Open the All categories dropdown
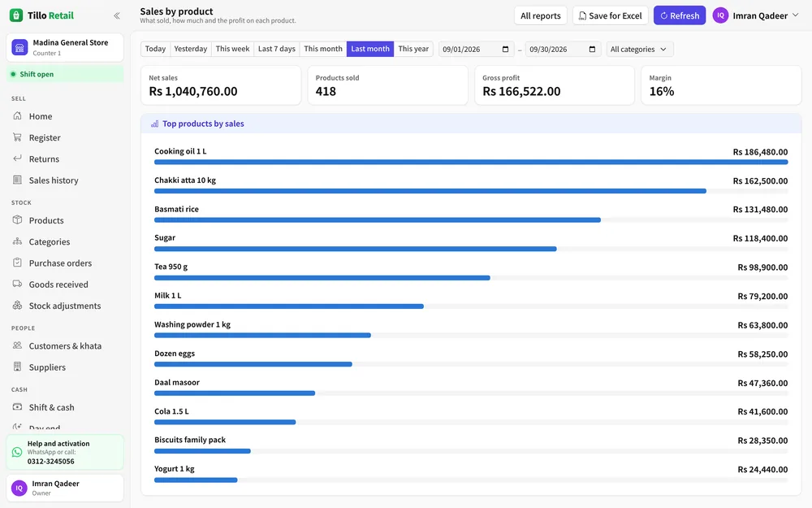This screenshot has height=508, width=812. pos(640,50)
